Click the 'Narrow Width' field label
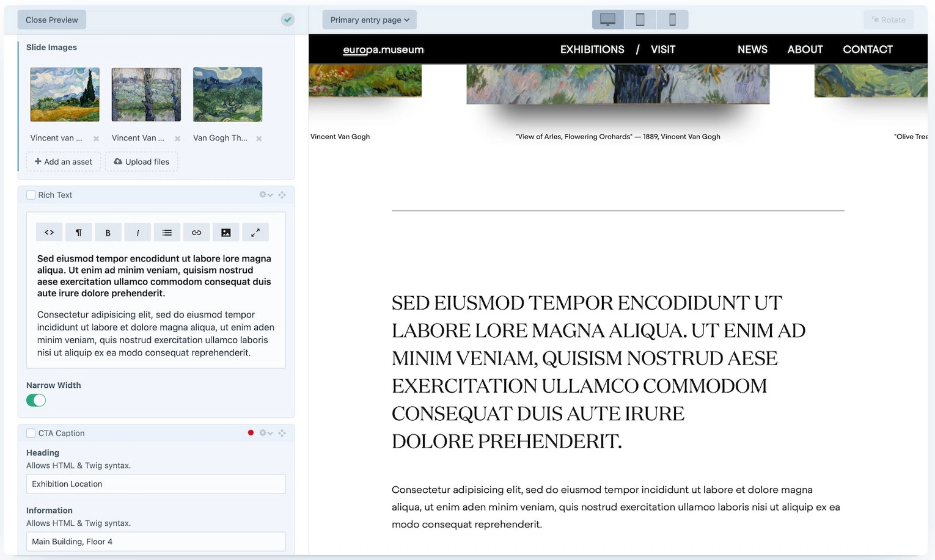This screenshot has height=560, width=935. pyautogui.click(x=54, y=385)
